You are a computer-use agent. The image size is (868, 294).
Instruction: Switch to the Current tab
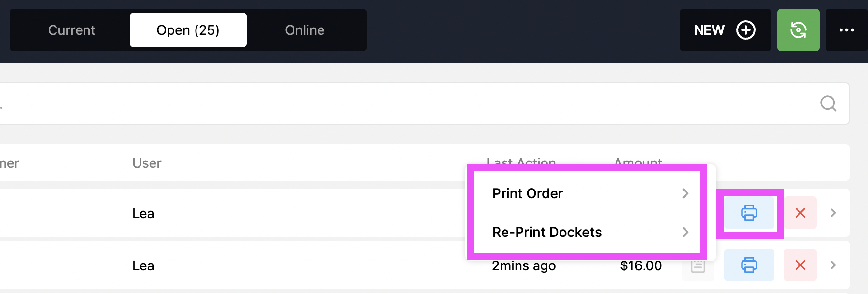tap(71, 30)
